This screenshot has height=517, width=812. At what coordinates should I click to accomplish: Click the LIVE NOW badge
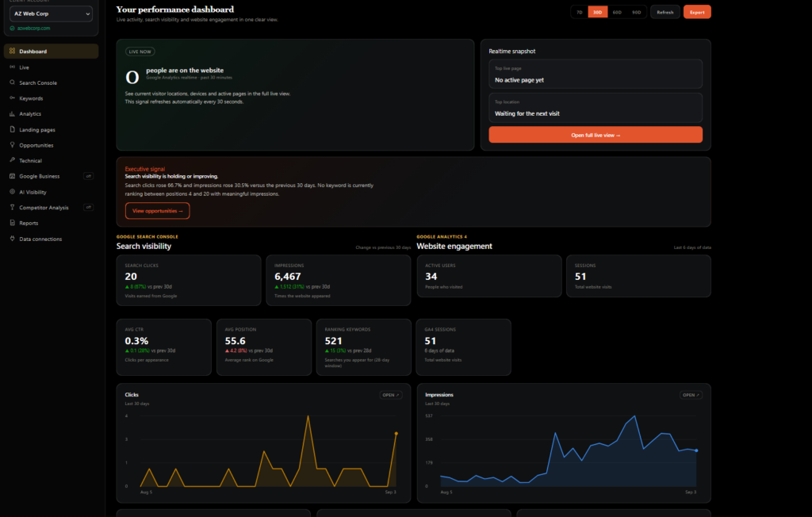click(140, 52)
